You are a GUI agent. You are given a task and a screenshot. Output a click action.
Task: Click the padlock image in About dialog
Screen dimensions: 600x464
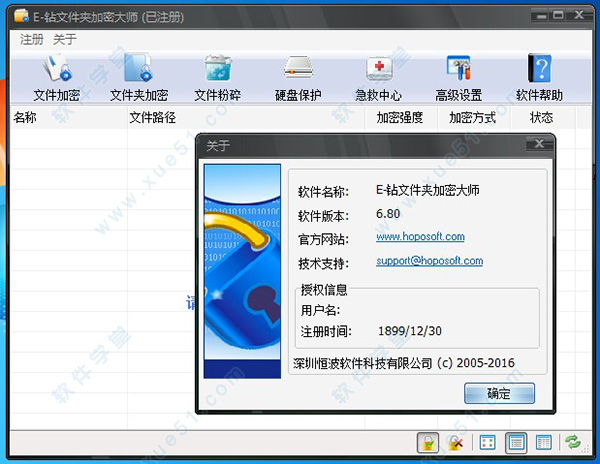(x=242, y=271)
